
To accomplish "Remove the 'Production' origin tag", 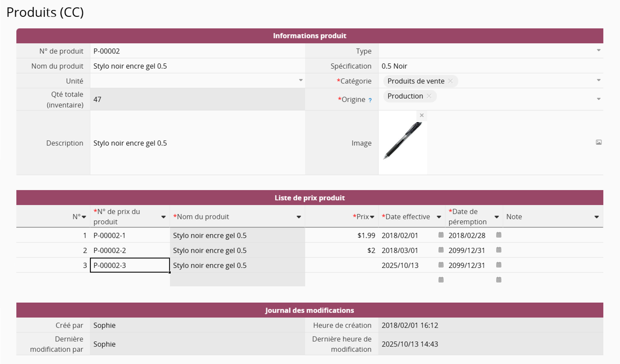I will (x=429, y=96).
